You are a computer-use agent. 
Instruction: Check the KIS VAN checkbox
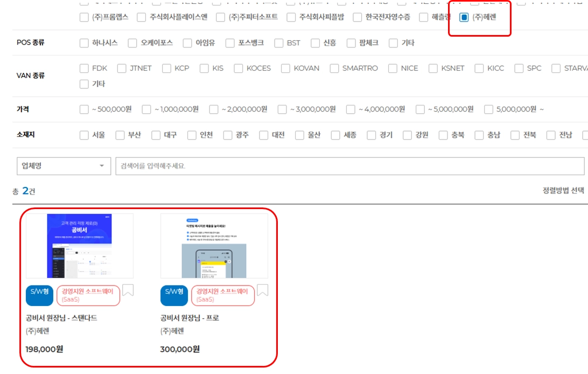coord(204,68)
